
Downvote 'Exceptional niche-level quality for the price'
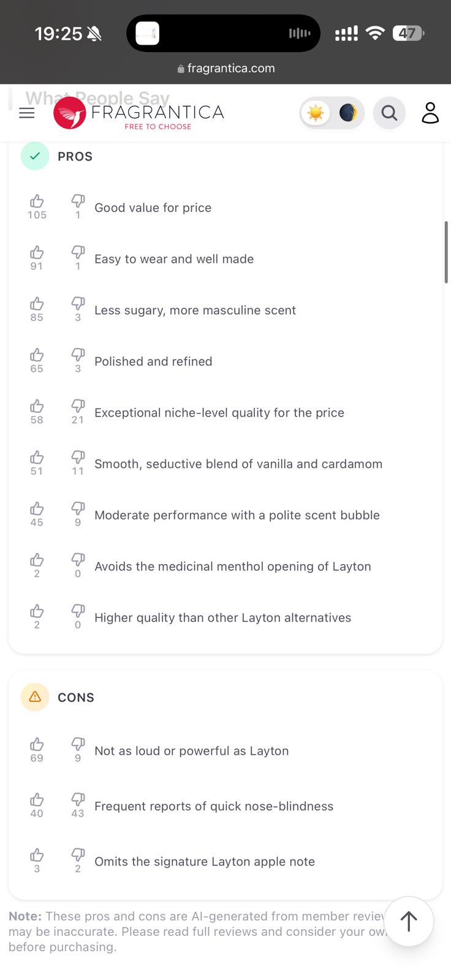point(78,406)
